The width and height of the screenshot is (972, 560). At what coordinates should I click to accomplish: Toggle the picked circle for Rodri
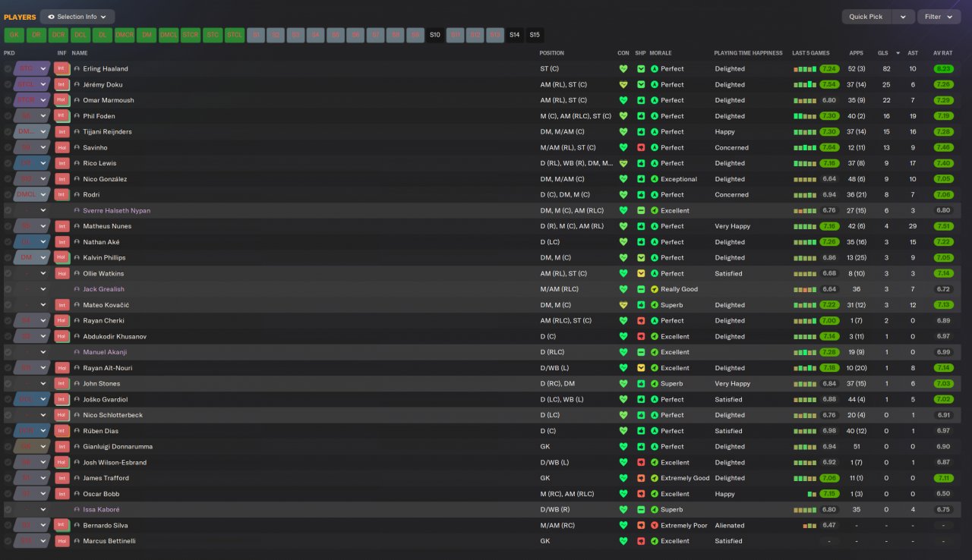click(x=8, y=195)
